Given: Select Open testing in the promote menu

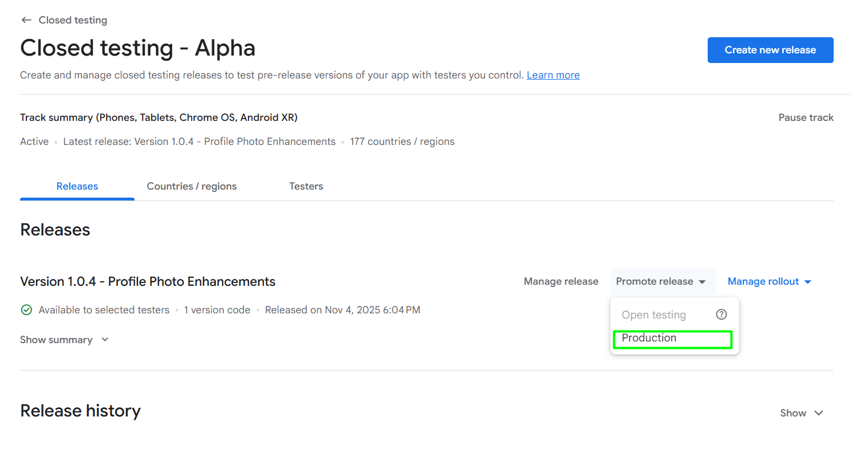Looking at the screenshot, I should coord(654,314).
